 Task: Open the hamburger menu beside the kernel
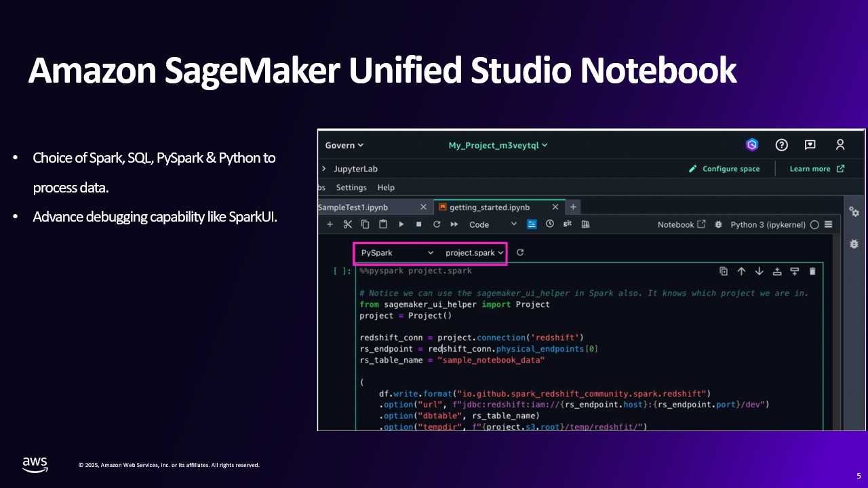tap(828, 224)
